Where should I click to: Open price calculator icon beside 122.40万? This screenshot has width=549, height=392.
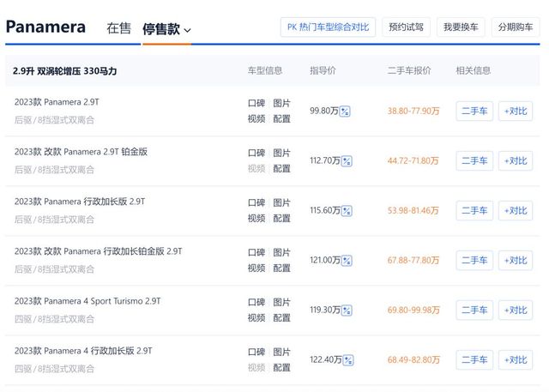[x=348, y=359]
